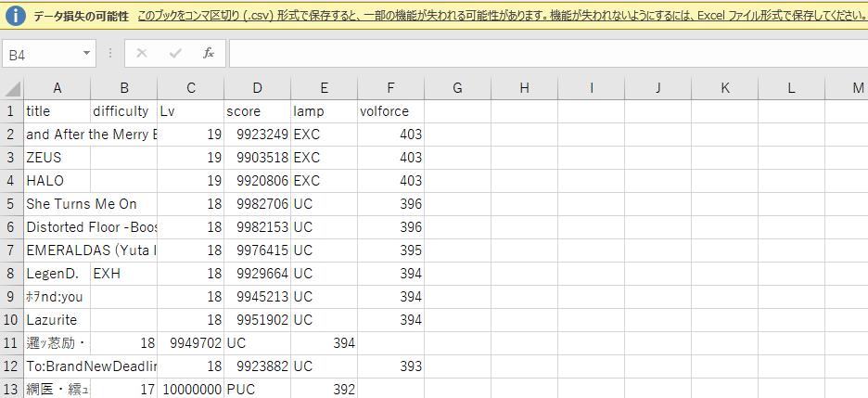Click the Enter checkmark icon in formula bar
This screenshot has height=398, width=868.
(x=175, y=54)
